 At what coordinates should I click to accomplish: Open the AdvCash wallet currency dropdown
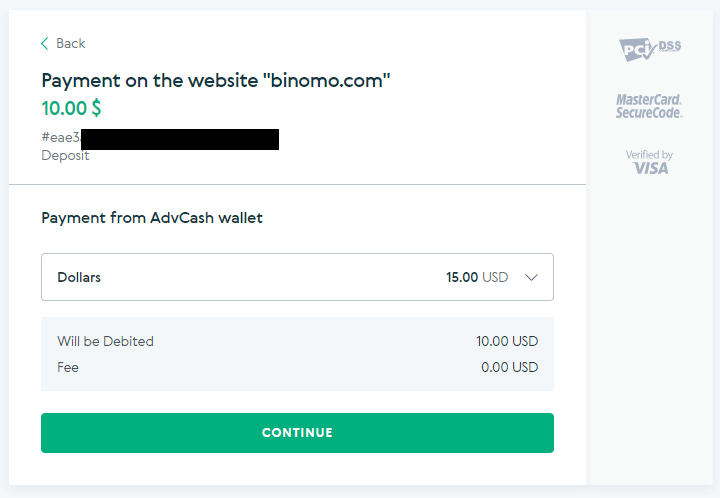coord(297,277)
